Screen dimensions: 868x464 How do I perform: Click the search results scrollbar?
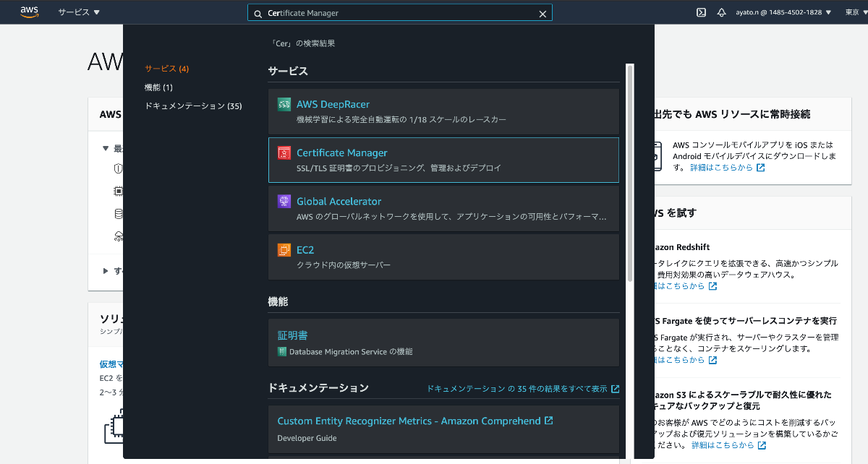coord(629,173)
